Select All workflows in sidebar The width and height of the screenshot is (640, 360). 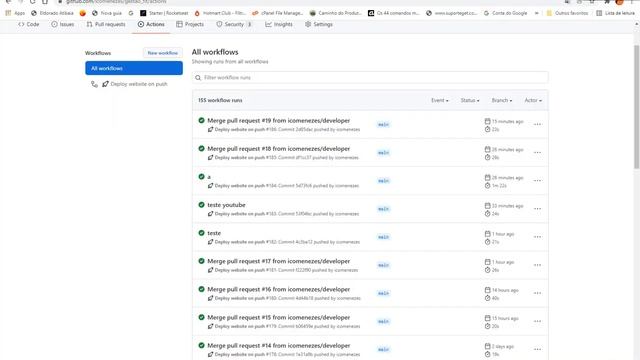point(134,68)
